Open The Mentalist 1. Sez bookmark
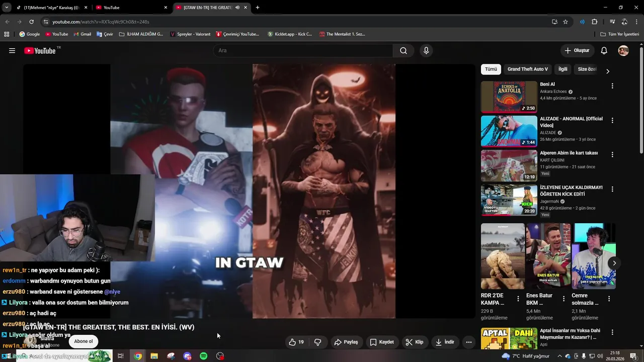This screenshot has height=362, width=644. 342,34
